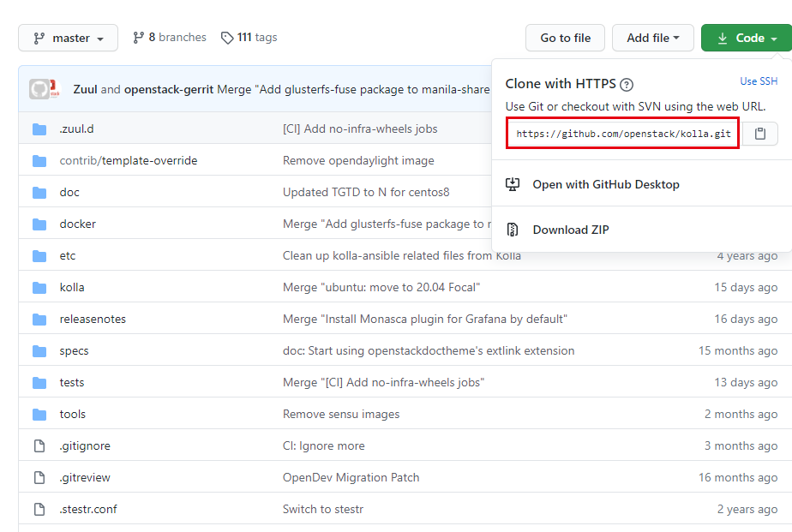Choose Download ZIP option
The height and width of the screenshot is (532, 792).
(571, 230)
